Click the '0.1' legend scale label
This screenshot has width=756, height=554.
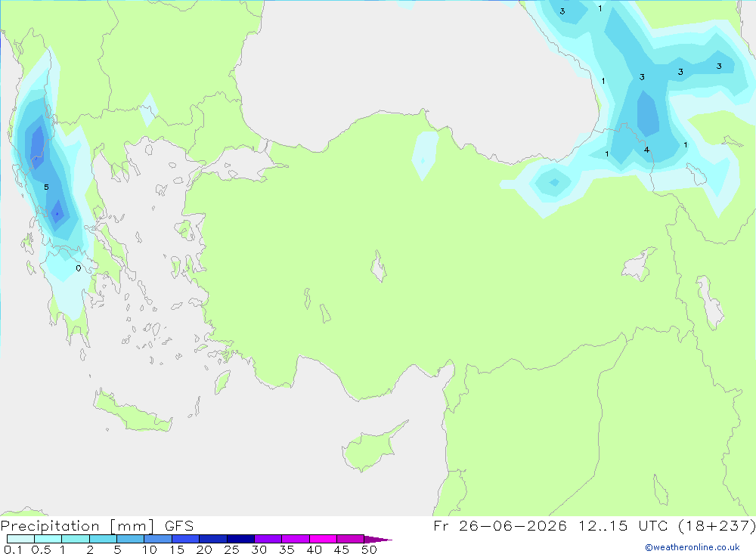pyautogui.click(x=13, y=549)
